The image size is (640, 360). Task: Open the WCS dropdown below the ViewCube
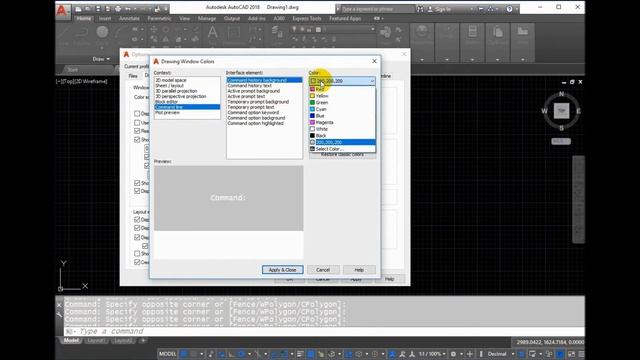[561, 141]
